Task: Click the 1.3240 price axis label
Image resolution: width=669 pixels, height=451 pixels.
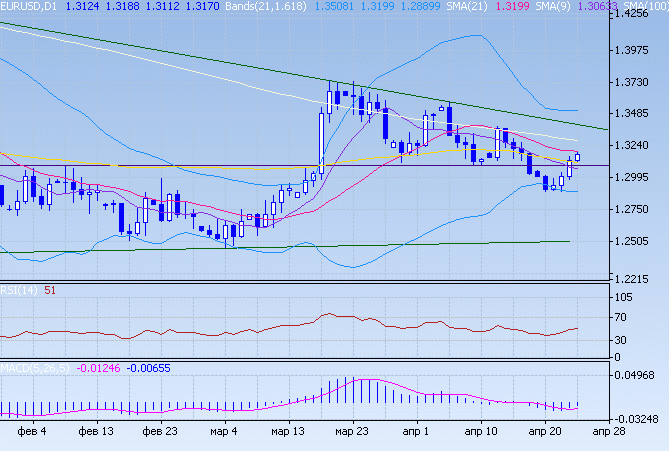Action: (639, 146)
